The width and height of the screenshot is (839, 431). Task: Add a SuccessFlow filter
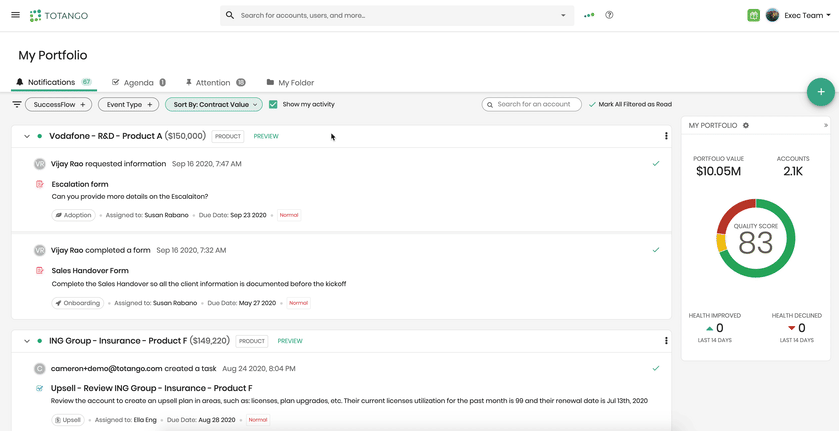coord(59,104)
